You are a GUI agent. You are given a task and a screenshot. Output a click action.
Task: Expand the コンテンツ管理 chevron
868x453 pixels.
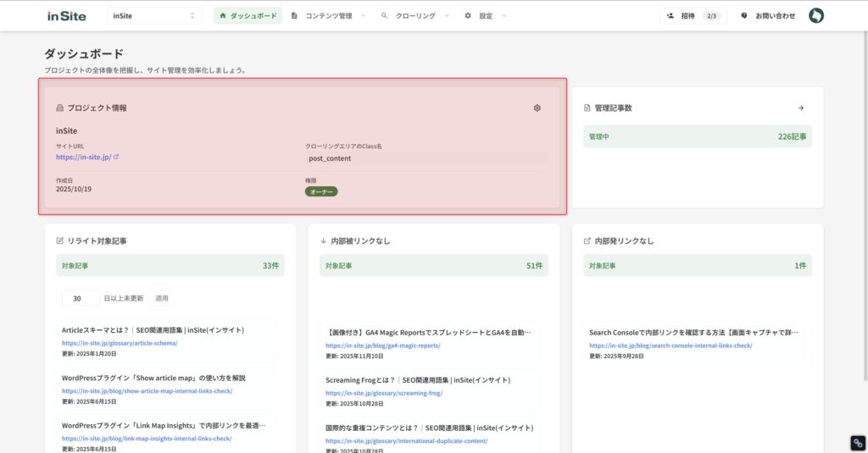pyautogui.click(x=363, y=15)
